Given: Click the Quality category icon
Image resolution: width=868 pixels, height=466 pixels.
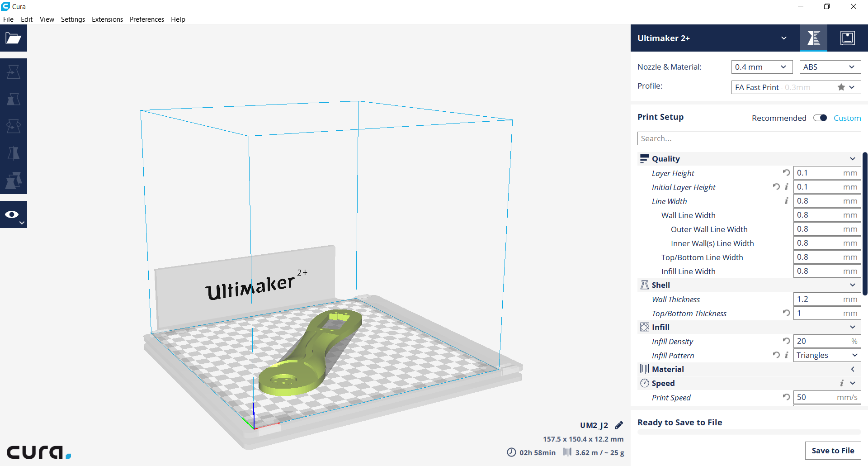Looking at the screenshot, I should click(644, 159).
